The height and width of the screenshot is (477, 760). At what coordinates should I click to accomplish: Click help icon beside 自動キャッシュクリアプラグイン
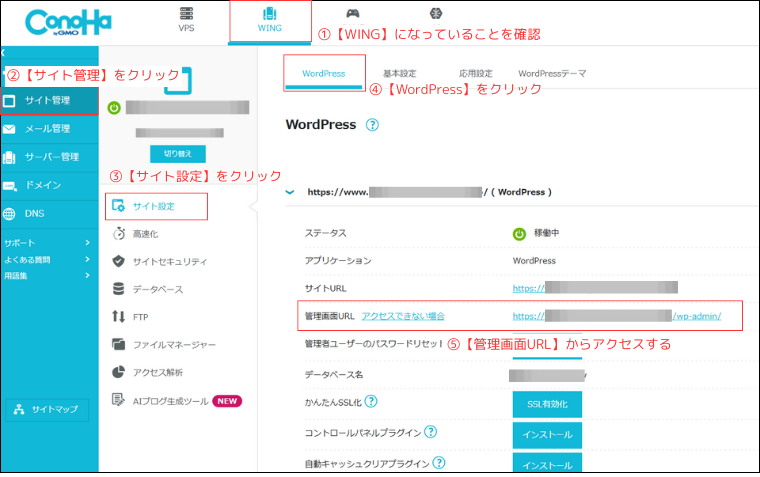point(439,463)
